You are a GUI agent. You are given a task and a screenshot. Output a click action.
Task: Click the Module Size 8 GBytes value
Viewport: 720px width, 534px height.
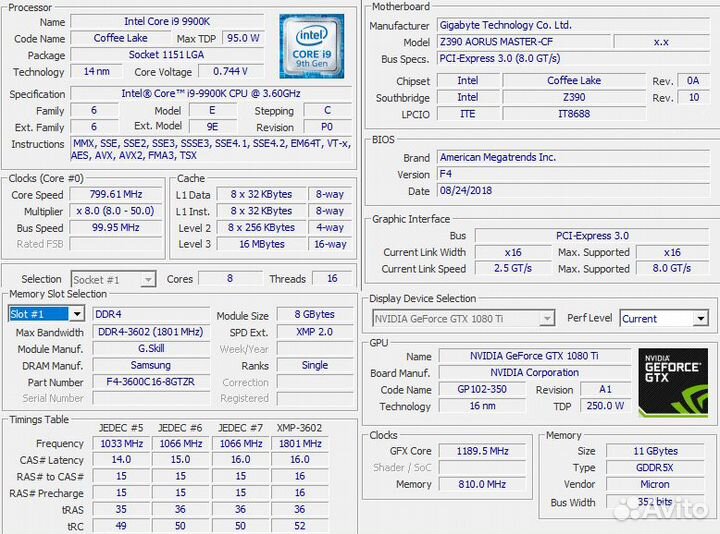coord(315,314)
